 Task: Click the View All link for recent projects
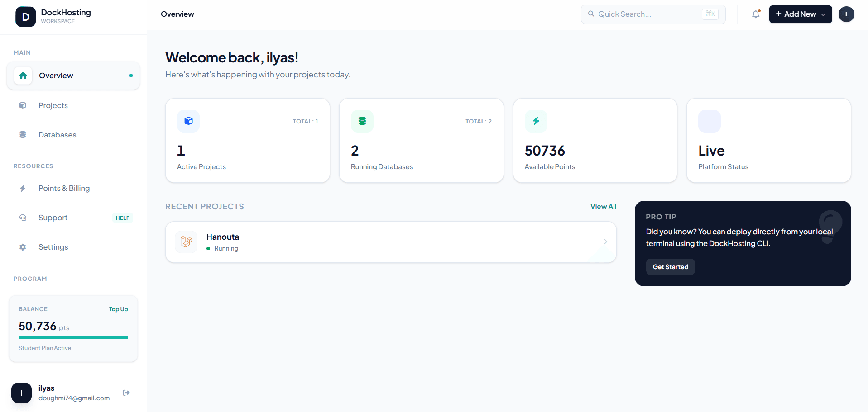coord(603,206)
